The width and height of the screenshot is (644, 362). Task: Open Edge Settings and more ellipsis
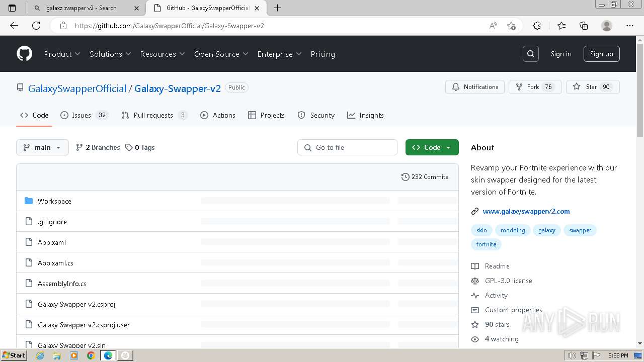(630, 26)
